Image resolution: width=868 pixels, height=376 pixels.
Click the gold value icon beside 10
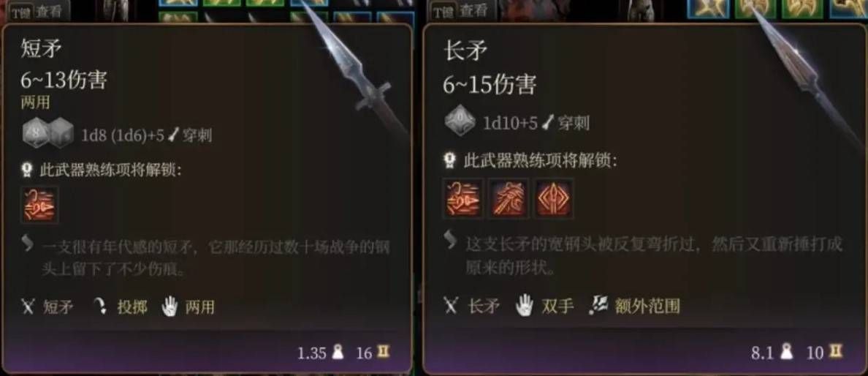coord(835,351)
